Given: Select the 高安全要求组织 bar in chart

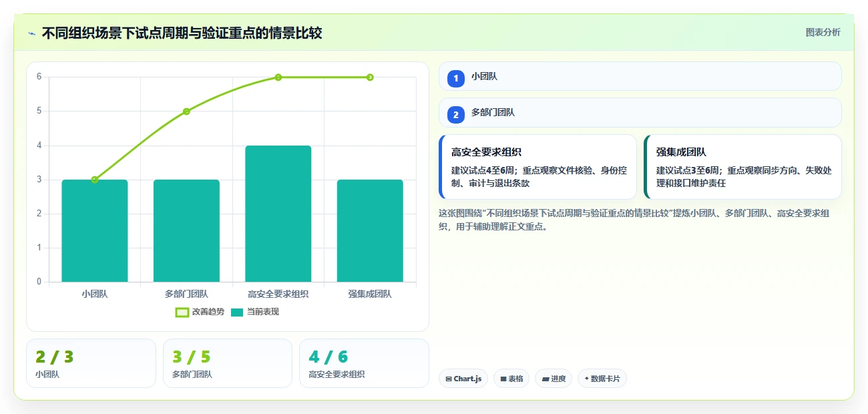Looking at the screenshot, I should (x=278, y=214).
